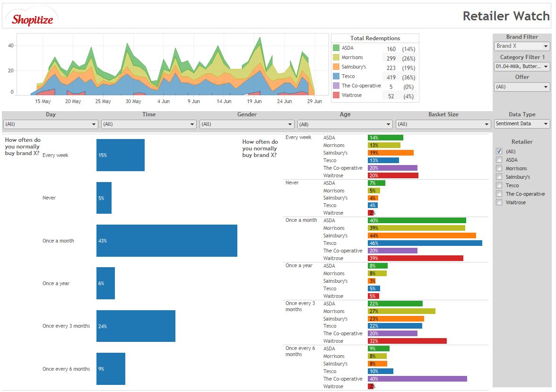Select the Never 5% bar

click(x=104, y=198)
